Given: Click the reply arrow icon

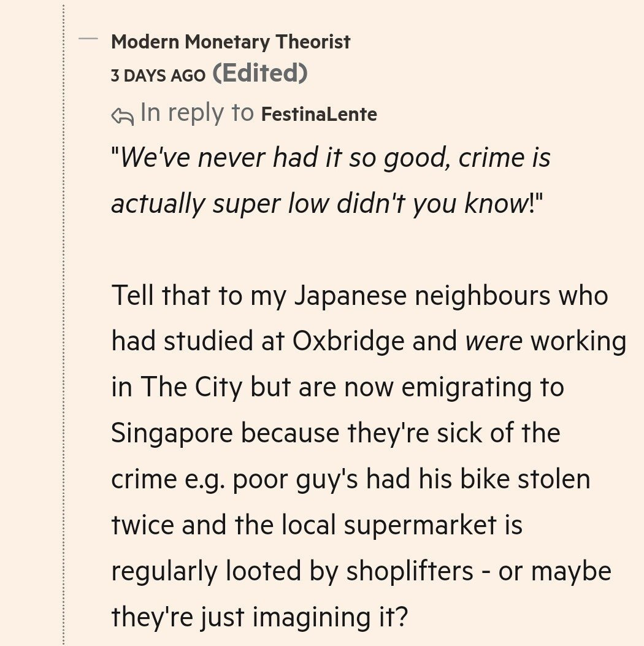Looking at the screenshot, I should click(x=122, y=116).
